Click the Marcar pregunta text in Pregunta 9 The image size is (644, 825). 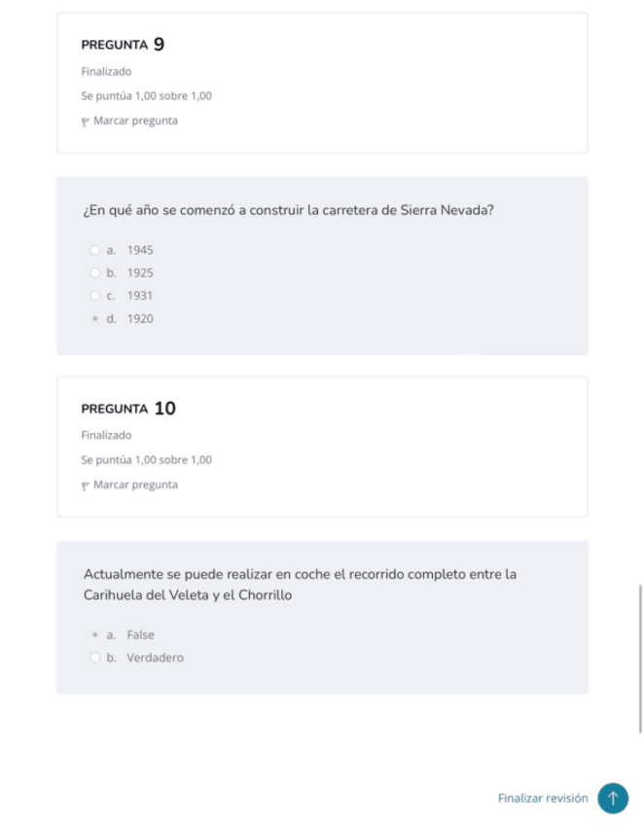135,122
